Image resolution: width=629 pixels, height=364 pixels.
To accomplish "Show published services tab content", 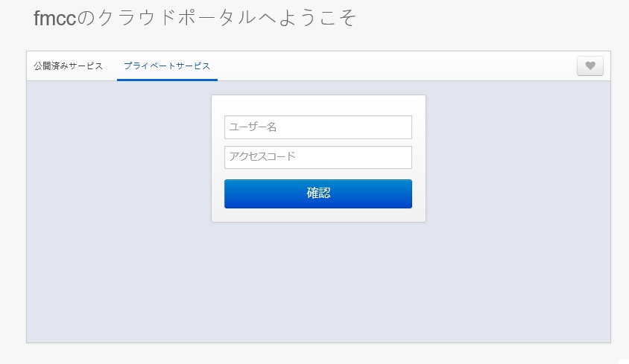I will pyautogui.click(x=69, y=66).
